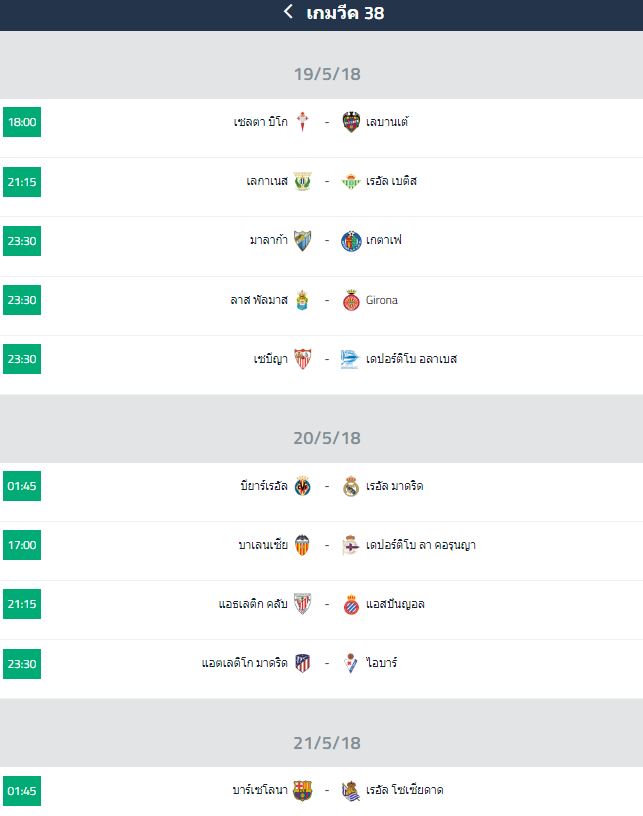Open the Girona team name link
643x816 pixels.
coord(381,300)
